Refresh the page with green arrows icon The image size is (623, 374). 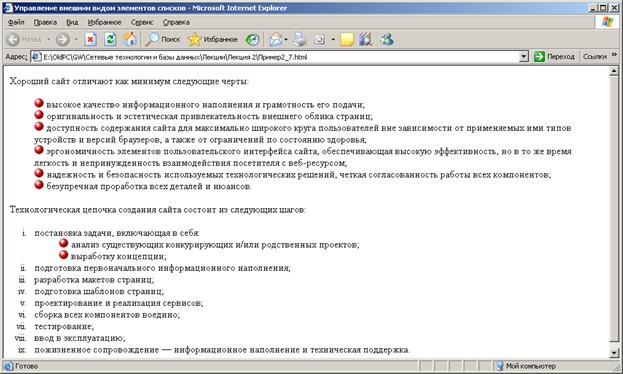click(x=110, y=39)
